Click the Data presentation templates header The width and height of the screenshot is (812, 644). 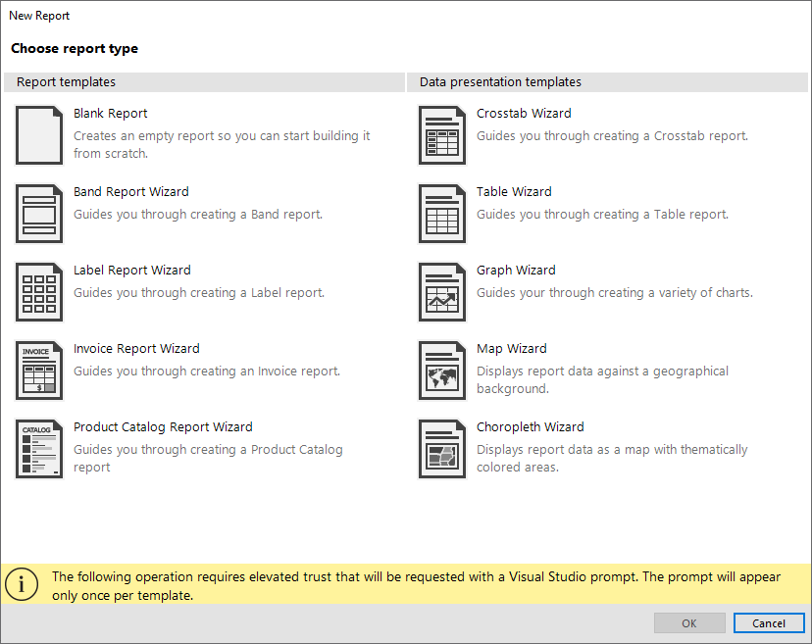[x=500, y=82]
